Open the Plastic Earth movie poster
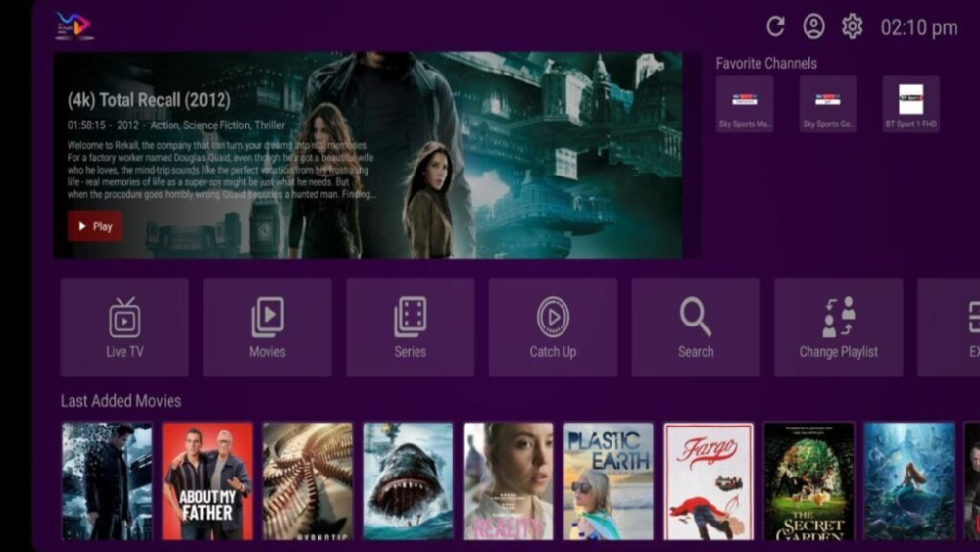980x552 pixels. [608, 480]
